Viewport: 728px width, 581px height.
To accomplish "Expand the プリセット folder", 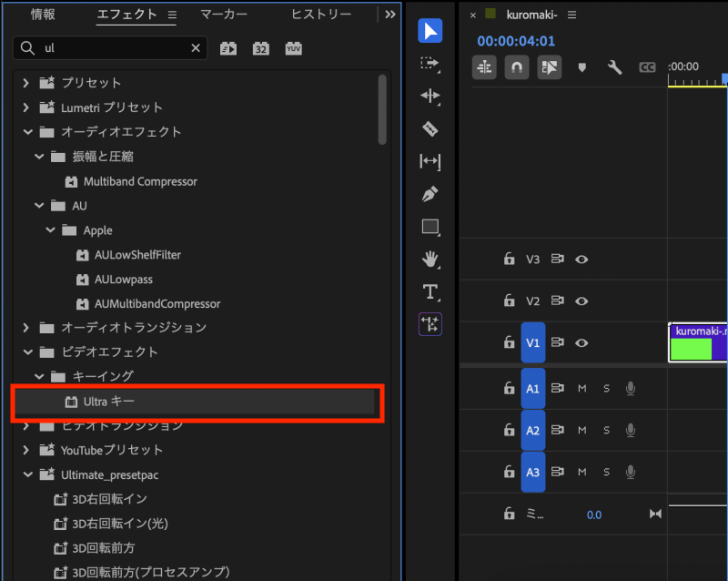I will 27,83.
